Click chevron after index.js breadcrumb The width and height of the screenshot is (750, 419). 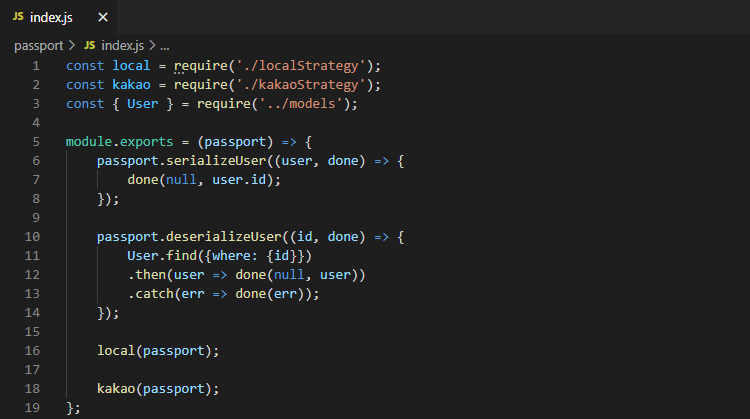coord(152,45)
